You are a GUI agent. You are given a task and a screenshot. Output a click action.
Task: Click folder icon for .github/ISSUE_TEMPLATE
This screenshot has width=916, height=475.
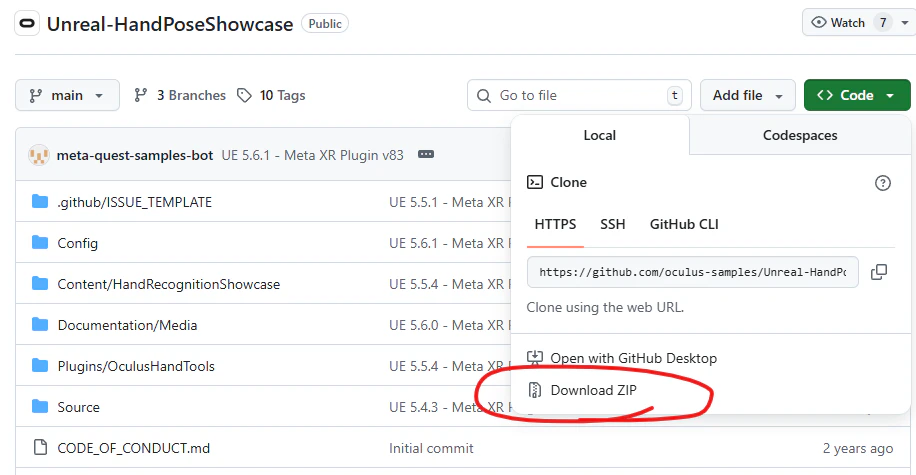click(x=40, y=202)
